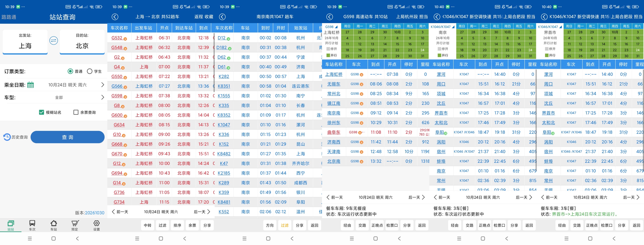Go back from G598 高速动车 detail screen
Screen dimensions: 644x245
click(329, 17)
